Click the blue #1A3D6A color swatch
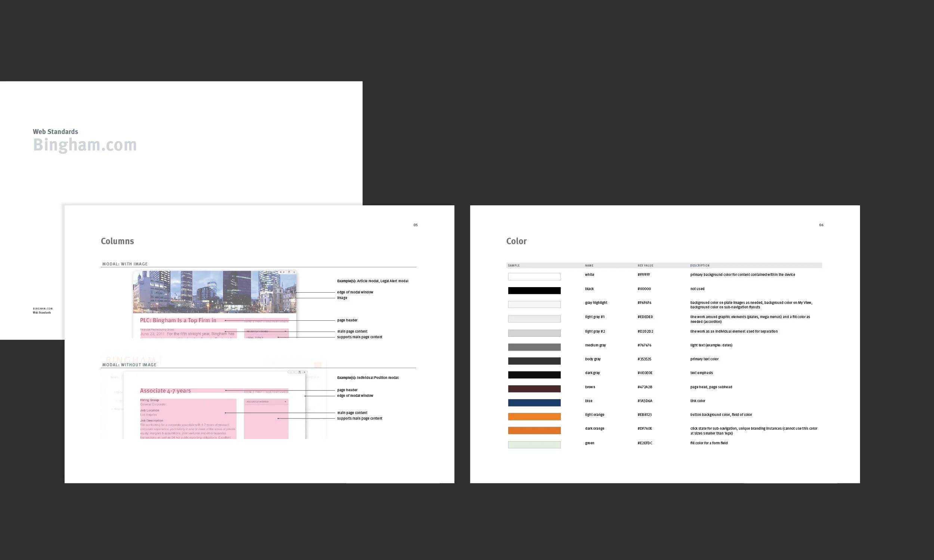 pyautogui.click(x=534, y=403)
